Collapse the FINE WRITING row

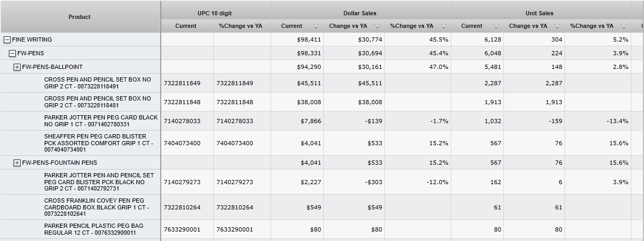(x=7, y=39)
